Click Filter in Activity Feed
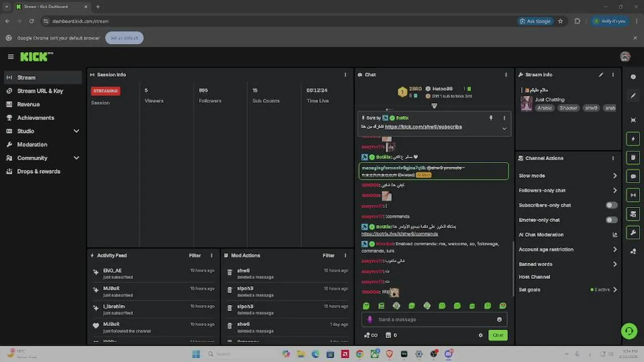 pyautogui.click(x=195, y=255)
